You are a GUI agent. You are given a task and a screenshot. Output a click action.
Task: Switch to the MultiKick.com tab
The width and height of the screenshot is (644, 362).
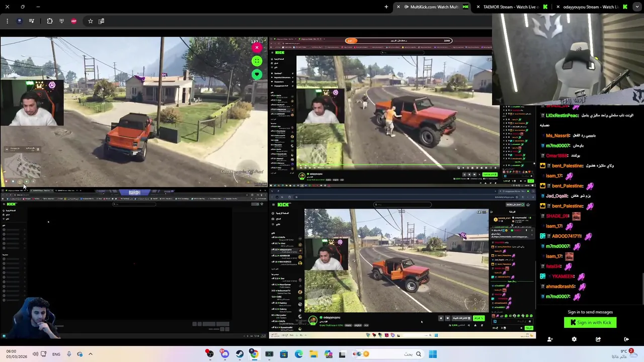pos(434,7)
